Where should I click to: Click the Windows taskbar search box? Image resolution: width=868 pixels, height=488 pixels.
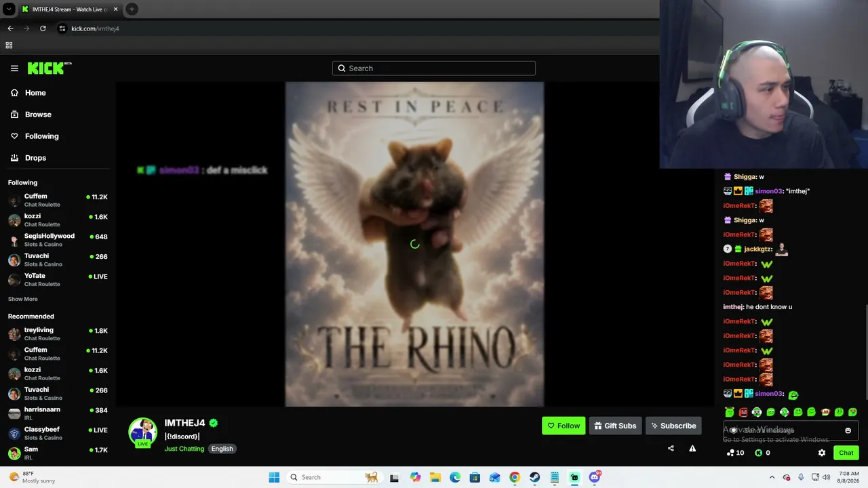(x=334, y=477)
